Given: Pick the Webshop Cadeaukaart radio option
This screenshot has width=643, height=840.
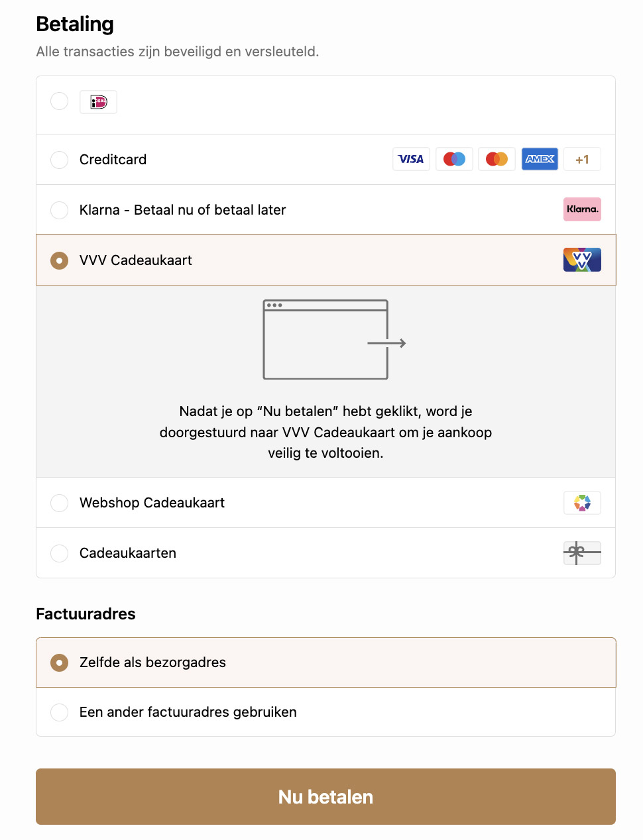Looking at the screenshot, I should 60,503.
